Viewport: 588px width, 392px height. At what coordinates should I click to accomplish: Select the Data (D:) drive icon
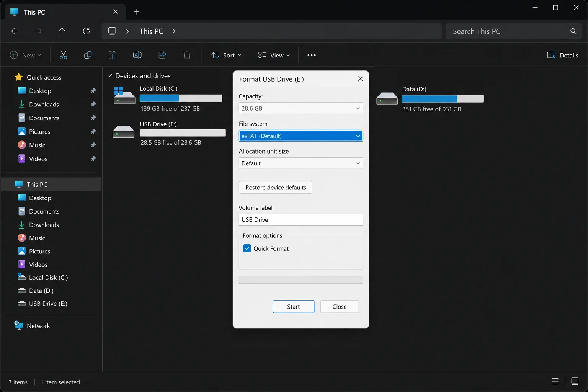pyautogui.click(x=387, y=98)
